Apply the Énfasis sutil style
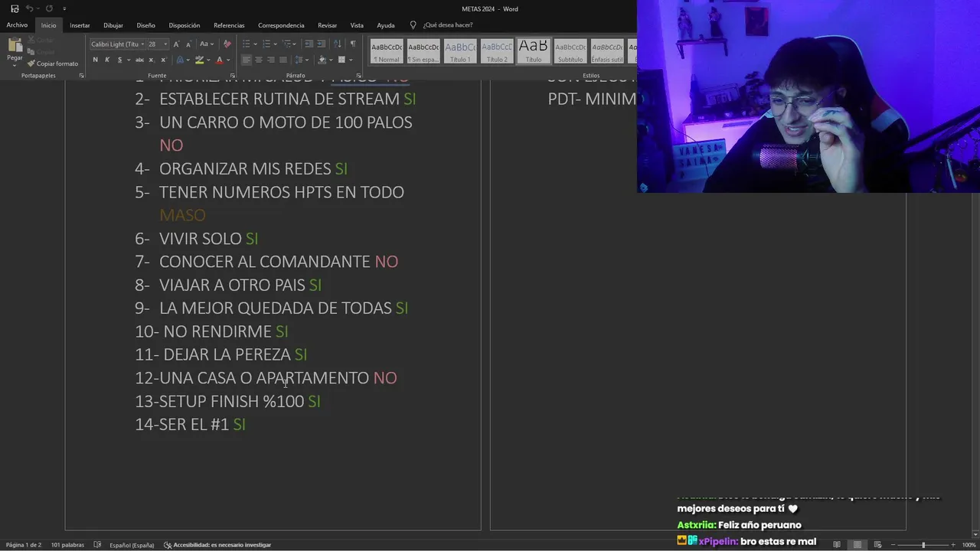The width and height of the screenshot is (980, 551). click(607, 51)
